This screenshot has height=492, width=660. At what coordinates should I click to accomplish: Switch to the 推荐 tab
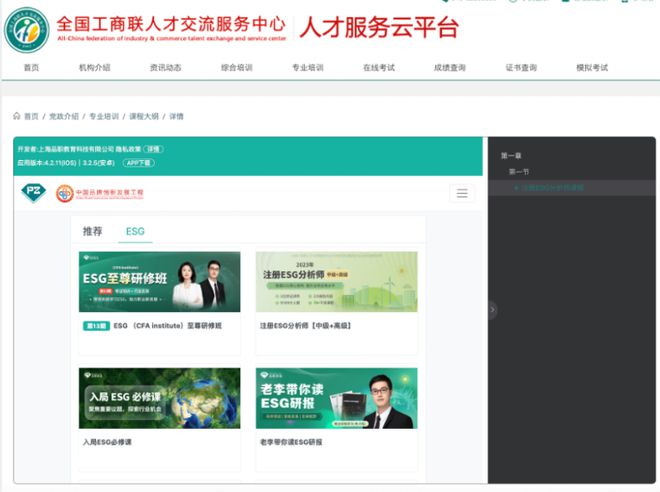coord(92,231)
